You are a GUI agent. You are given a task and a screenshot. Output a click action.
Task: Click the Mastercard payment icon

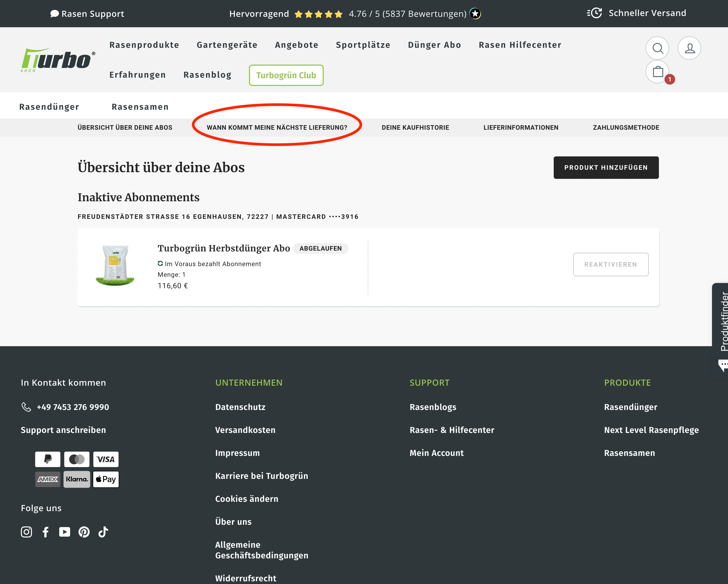click(77, 459)
